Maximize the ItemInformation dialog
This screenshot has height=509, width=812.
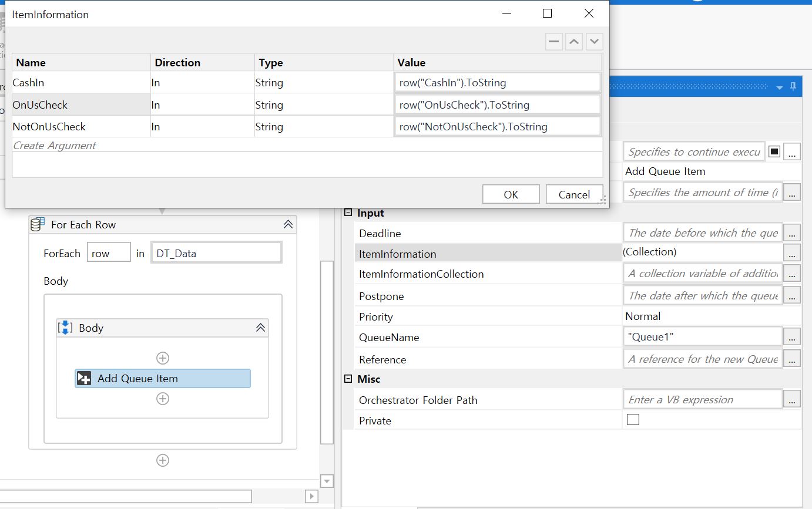pos(547,14)
